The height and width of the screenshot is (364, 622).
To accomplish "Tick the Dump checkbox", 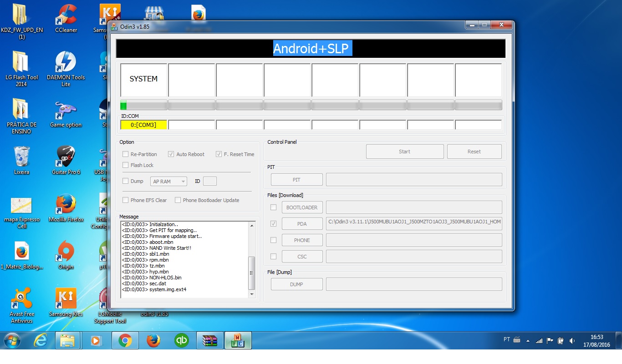I will click(x=126, y=181).
